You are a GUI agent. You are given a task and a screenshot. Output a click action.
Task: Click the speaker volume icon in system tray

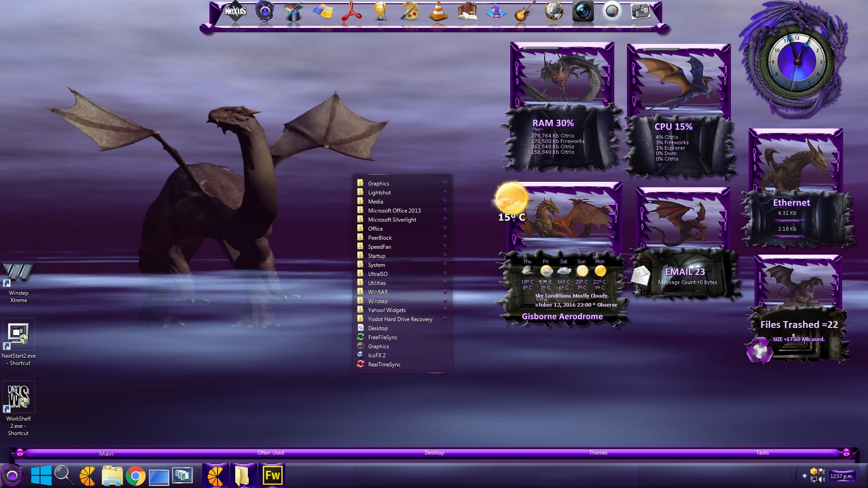point(821,479)
